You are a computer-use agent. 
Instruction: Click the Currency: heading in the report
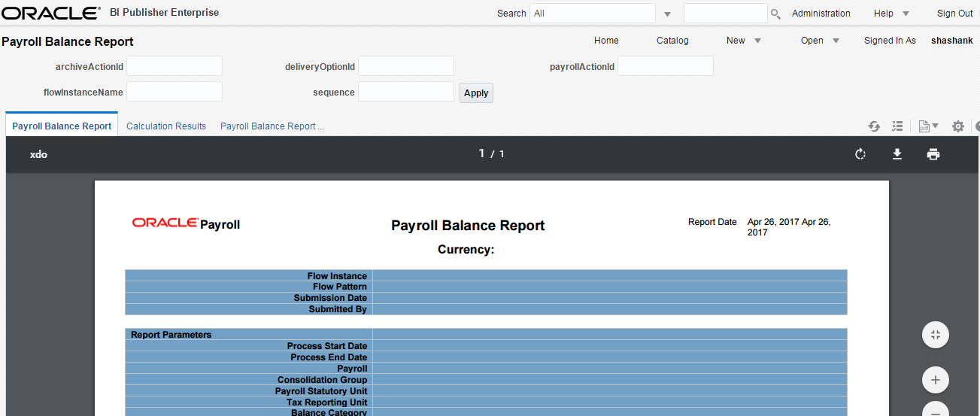pos(466,250)
